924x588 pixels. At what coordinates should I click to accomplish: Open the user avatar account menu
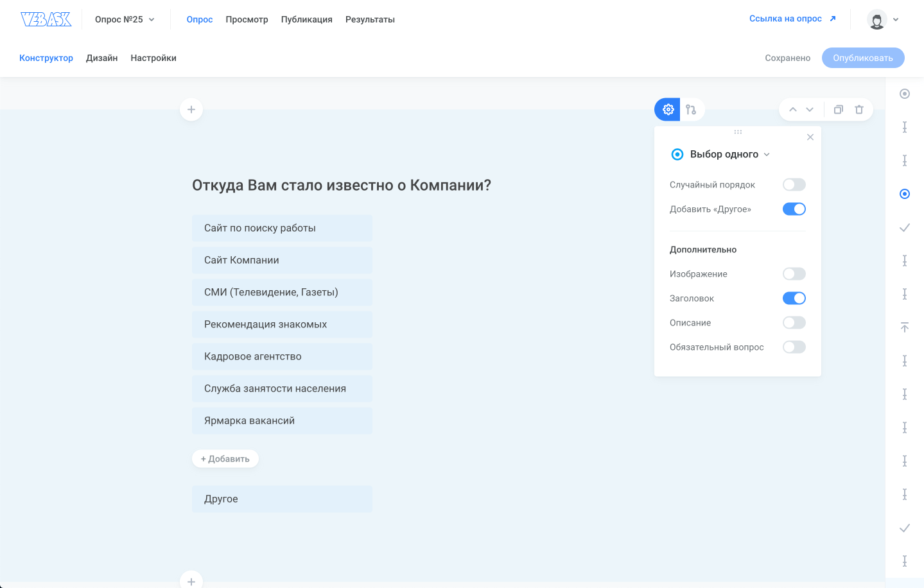[882, 19]
